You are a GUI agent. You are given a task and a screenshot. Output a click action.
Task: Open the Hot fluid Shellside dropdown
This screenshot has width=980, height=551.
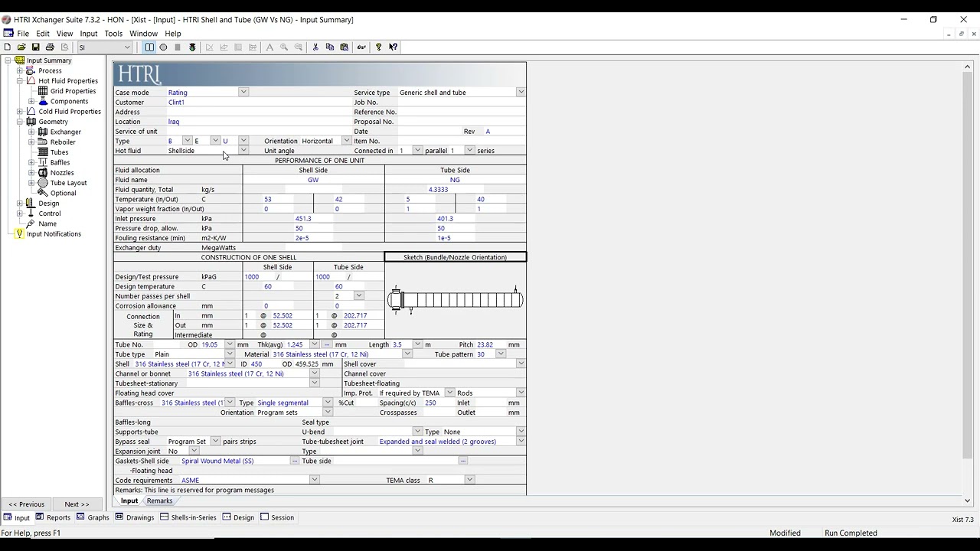pyautogui.click(x=243, y=151)
